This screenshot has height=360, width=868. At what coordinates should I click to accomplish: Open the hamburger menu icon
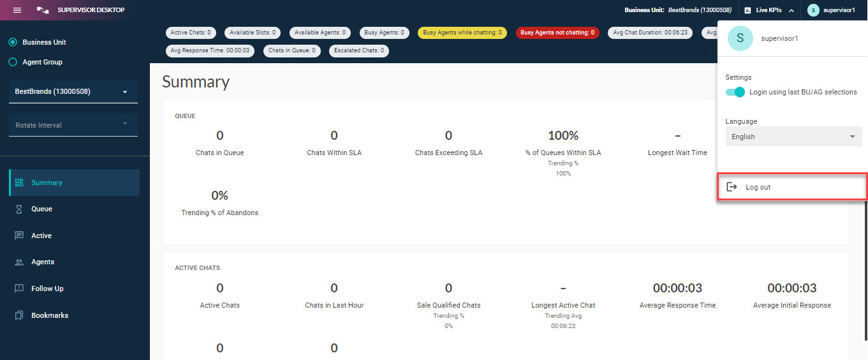tap(17, 10)
